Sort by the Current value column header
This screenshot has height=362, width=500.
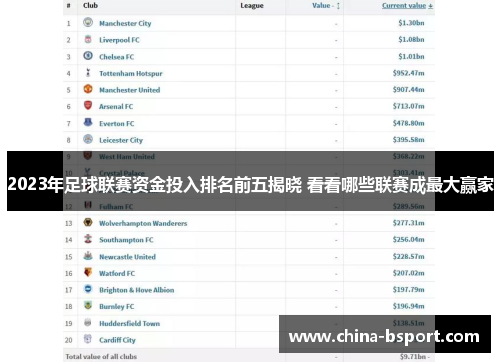click(407, 6)
